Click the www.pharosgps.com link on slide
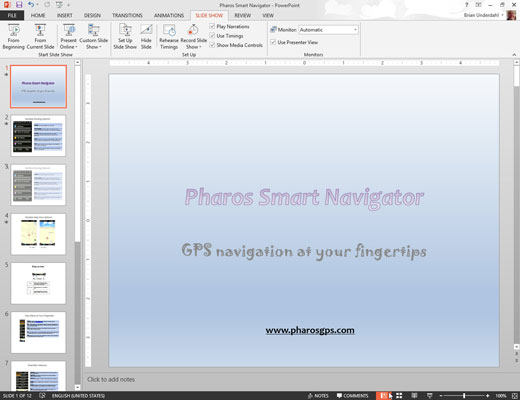The height and width of the screenshot is (400, 520). click(x=310, y=330)
